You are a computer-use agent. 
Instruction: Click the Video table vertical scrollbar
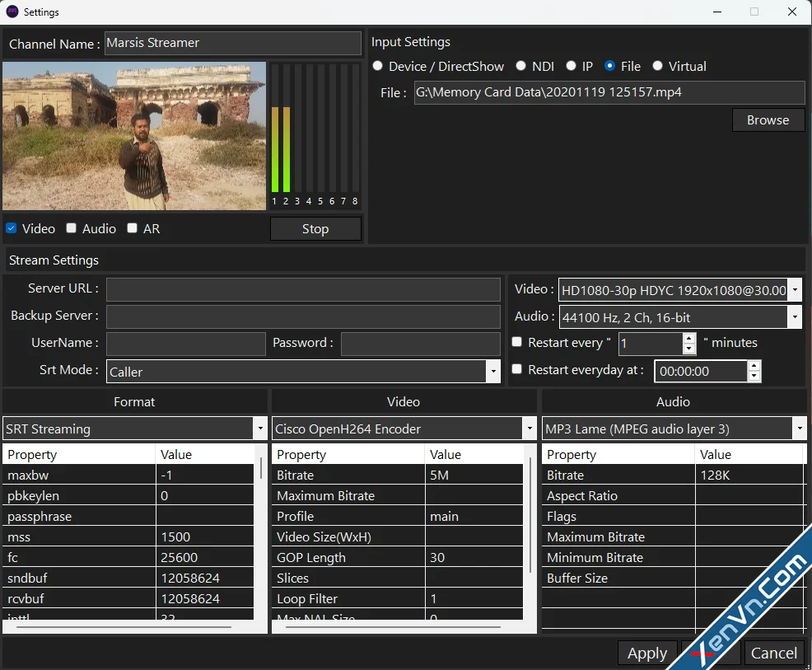530,515
